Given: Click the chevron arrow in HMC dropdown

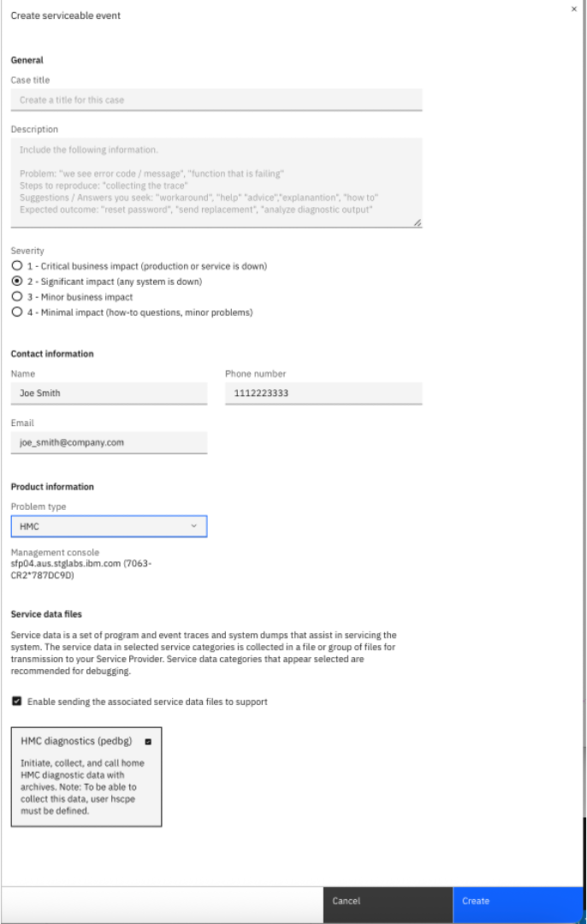Looking at the screenshot, I should (x=194, y=525).
